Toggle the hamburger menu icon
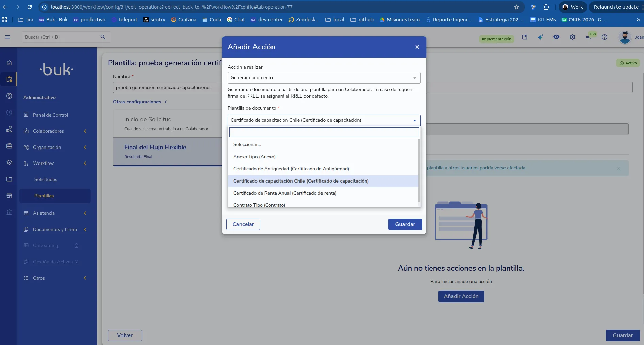644x345 pixels. (x=7, y=37)
